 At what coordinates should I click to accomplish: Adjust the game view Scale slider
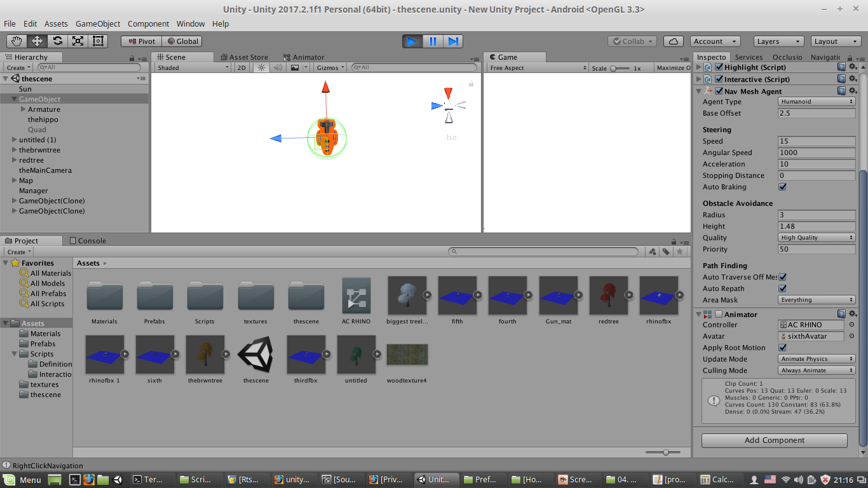pyautogui.click(x=620, y=68)
